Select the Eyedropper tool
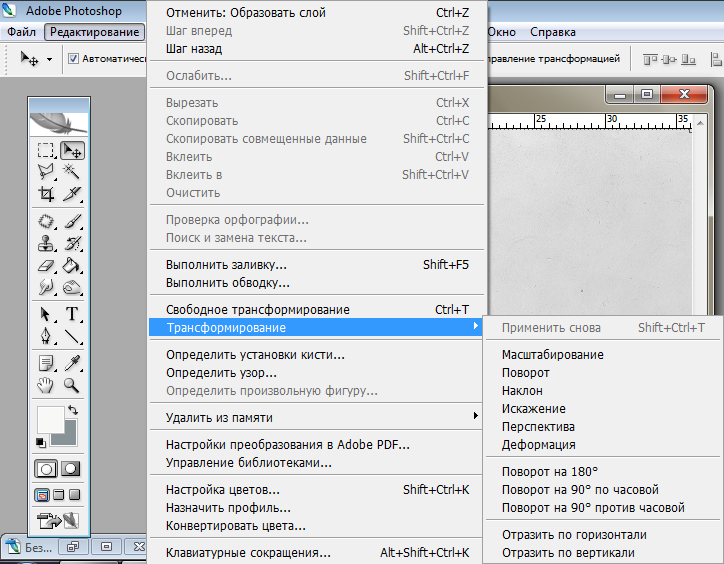724x564 pixels. pos(72,363)
